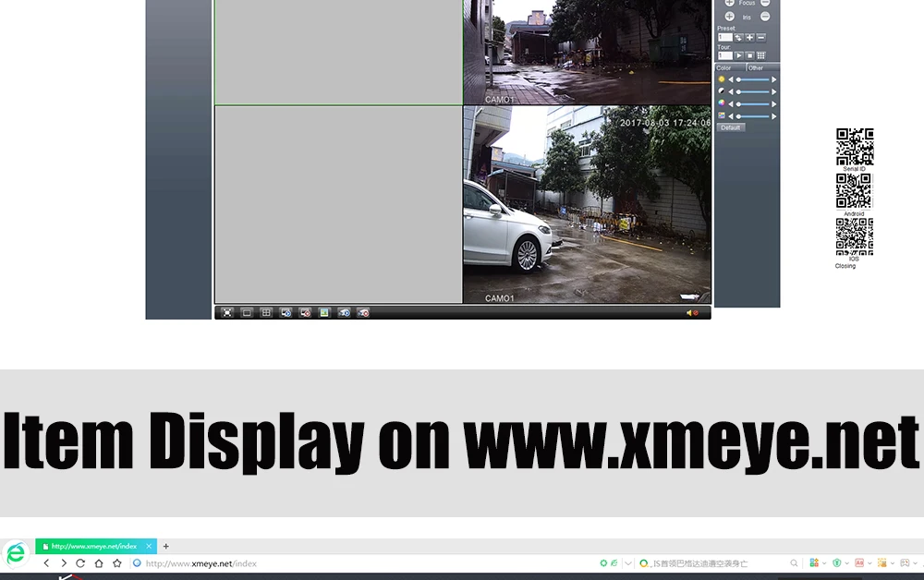Viewport: 924px width, 580px height.
Task: Increase contrast with right arrow
Action: click(773, 91)
